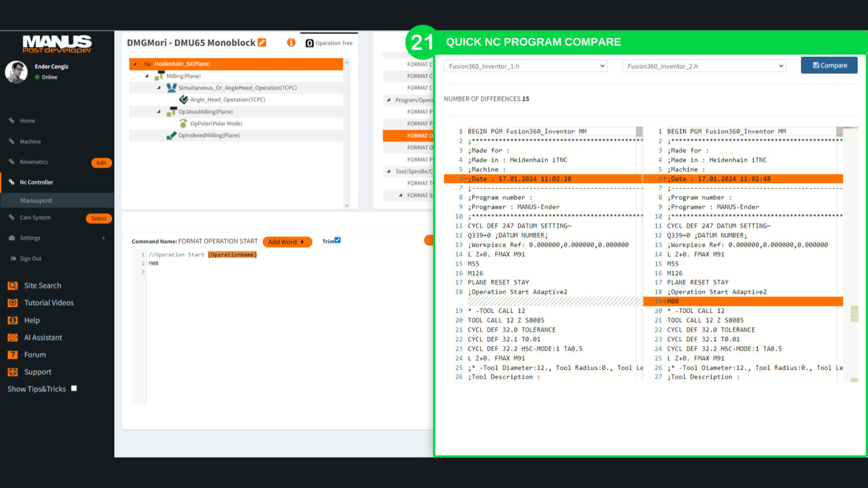This screenshot has width=868, height=488.
Task: Open the Nc Controller menu item
Action: tap(36, 182)
